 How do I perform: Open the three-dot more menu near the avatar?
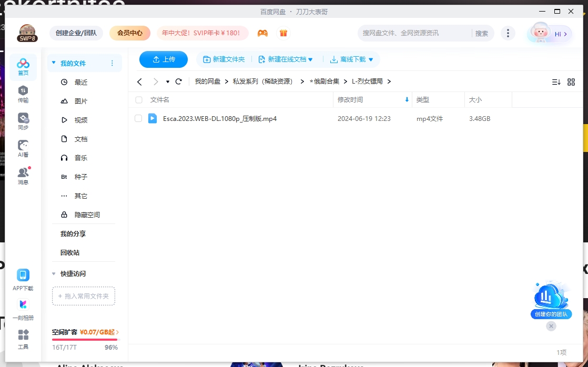[x=508, y=33]
